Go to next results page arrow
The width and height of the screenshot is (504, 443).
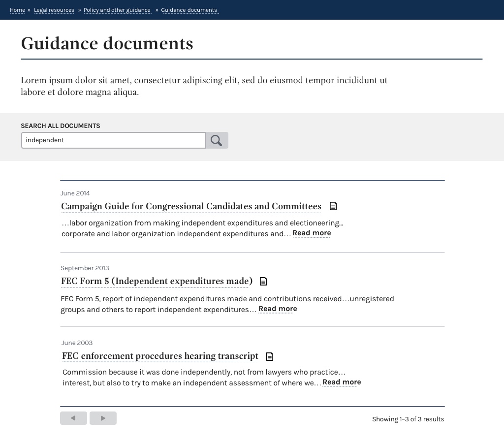click(103, 418)
